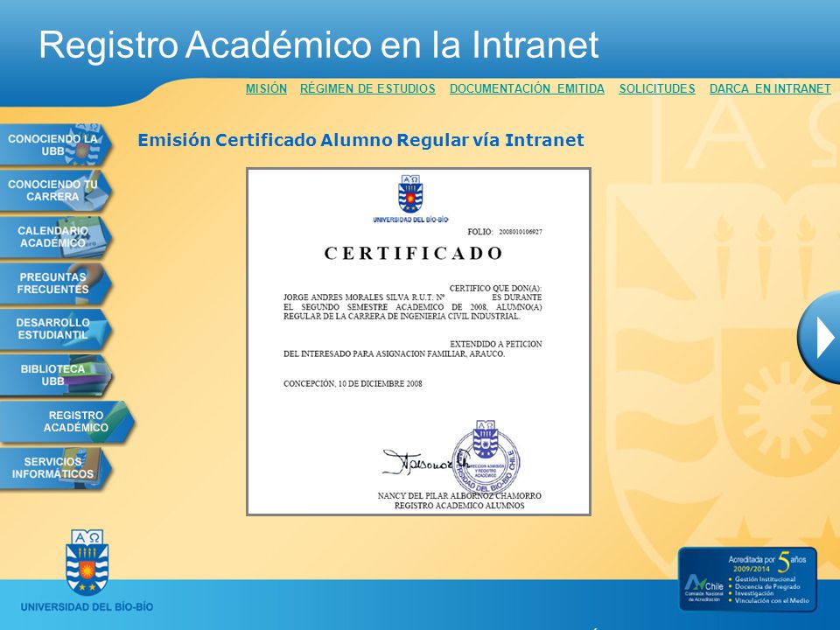
Task: Open Conociendo la UBB sidebar item
Action: click(55, 144)
